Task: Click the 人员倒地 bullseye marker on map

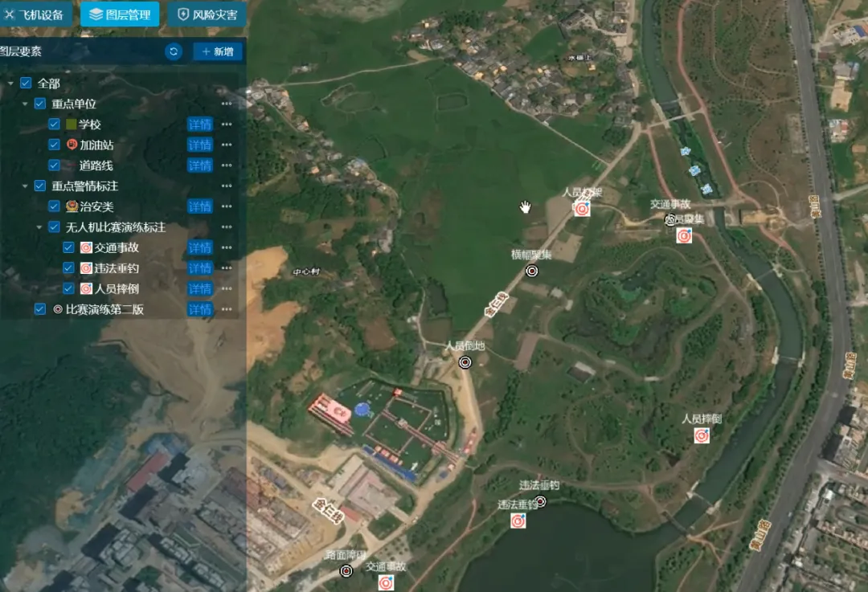Action: [465, 362]
